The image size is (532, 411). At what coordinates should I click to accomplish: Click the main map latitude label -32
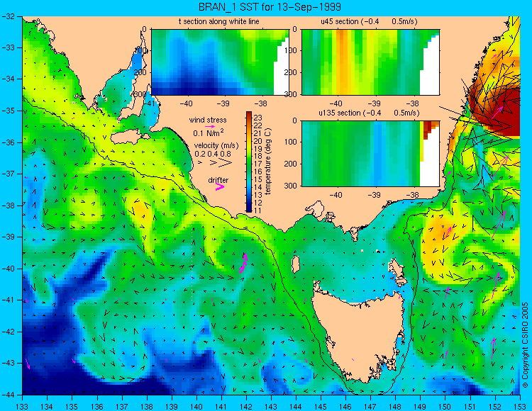(8, 16)
